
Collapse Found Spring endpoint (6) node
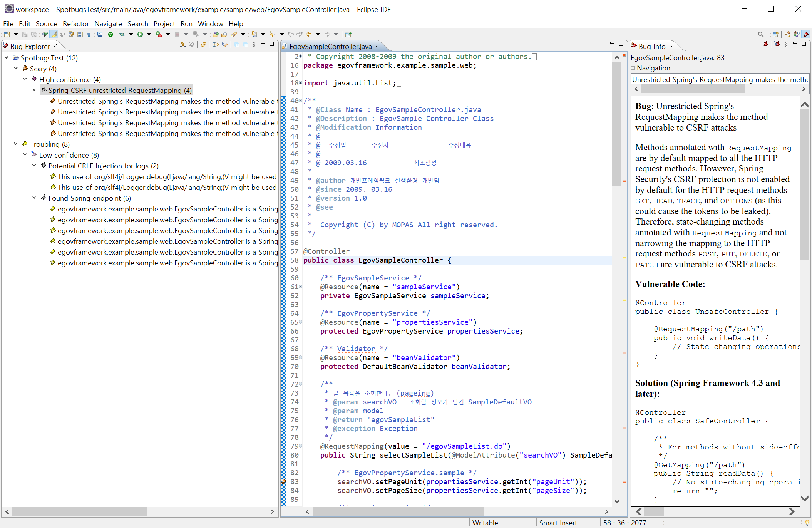[x=34, y=198]
